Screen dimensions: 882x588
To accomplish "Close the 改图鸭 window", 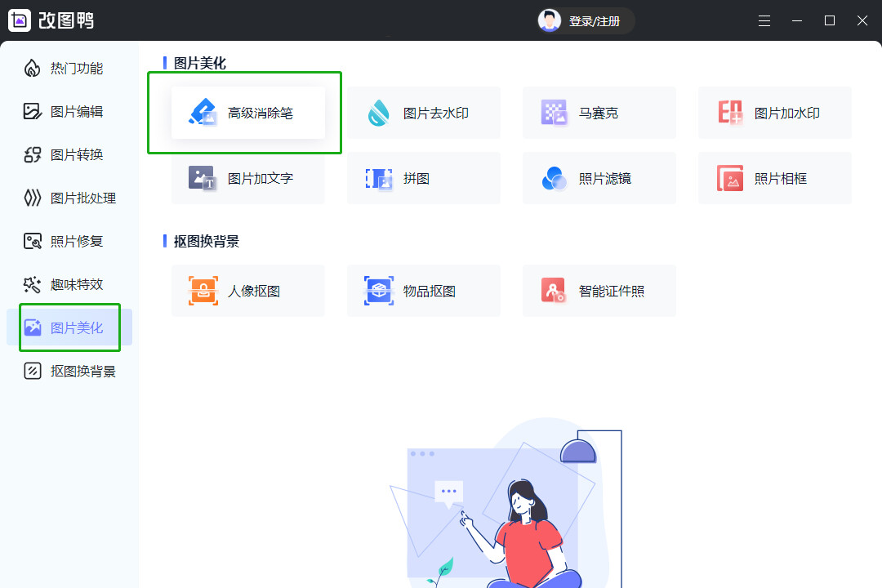I will [862, 20].
